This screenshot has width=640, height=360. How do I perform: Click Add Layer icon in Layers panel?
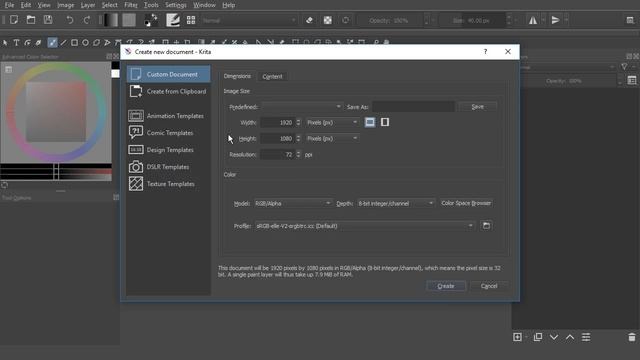pyautogui.click(x=517, y=337)
